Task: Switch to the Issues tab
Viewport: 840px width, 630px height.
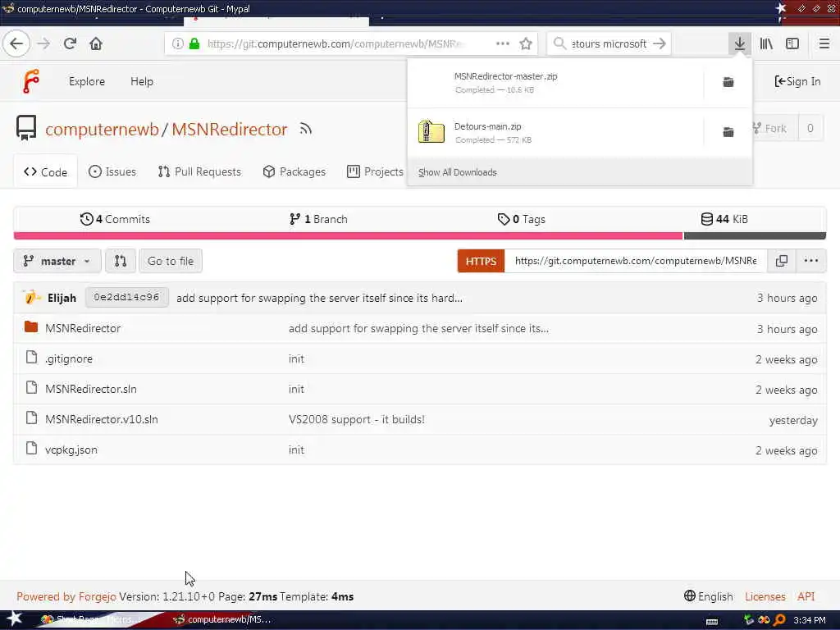Action: point(112,171)
